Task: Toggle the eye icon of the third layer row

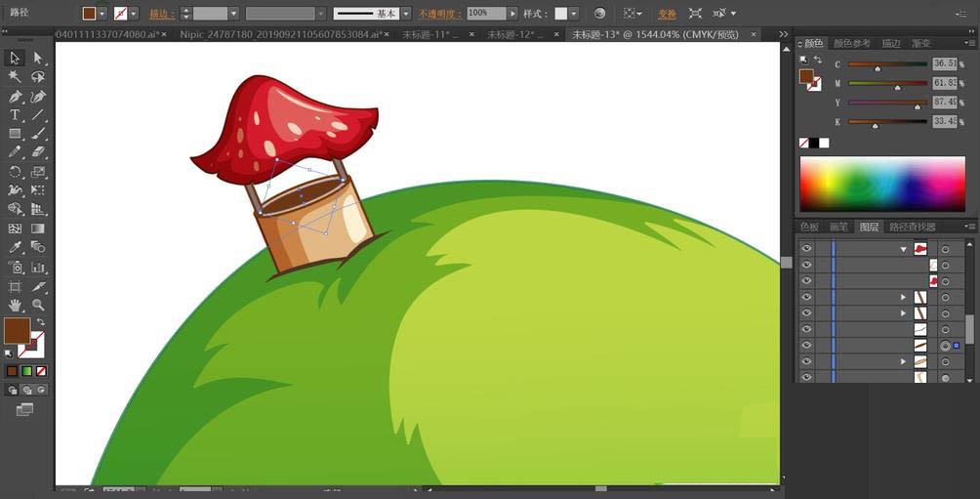Action: coord(806,281)
